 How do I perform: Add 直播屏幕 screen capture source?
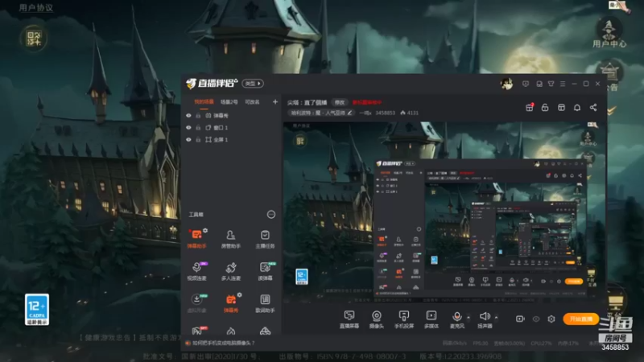click(349, 319)
